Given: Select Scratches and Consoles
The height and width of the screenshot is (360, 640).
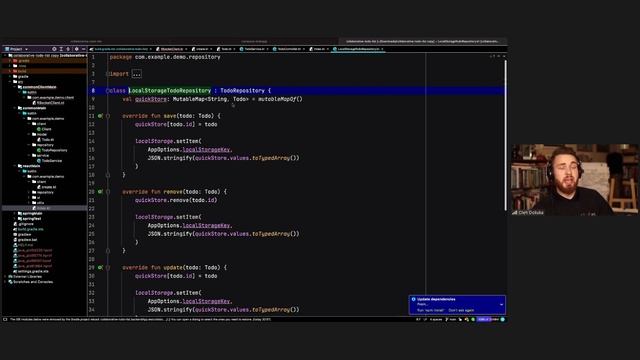Looking at the screenshot, I should point(33,282).
